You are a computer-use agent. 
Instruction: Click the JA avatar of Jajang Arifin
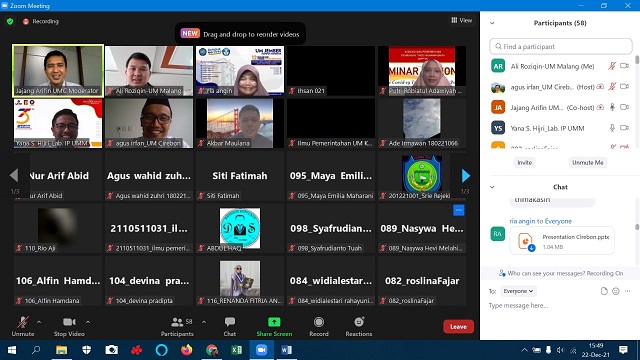click(x=498, y=107)
